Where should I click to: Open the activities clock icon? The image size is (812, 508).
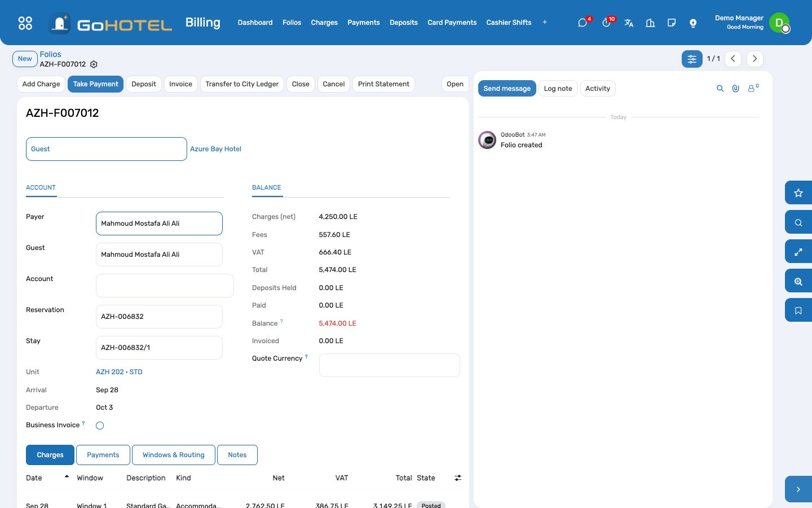(606, 23)
